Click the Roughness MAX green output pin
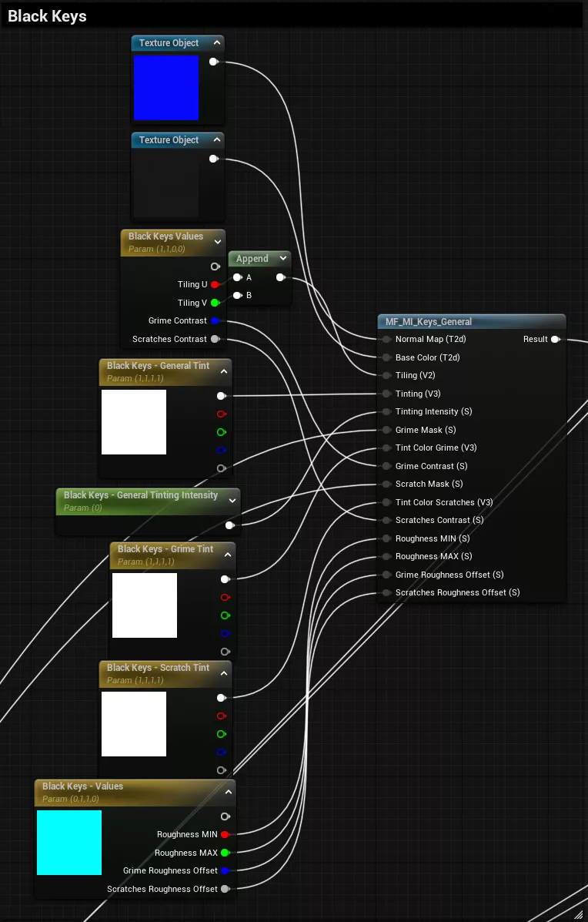588x922 pixels. click(x=225, y=853)
